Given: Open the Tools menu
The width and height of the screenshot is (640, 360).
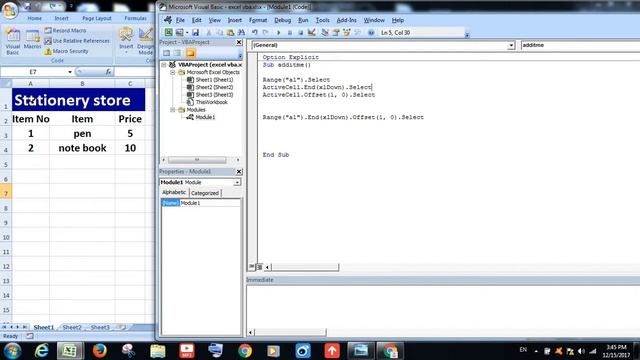Looking at the screenshot, I should pos(322,20).
